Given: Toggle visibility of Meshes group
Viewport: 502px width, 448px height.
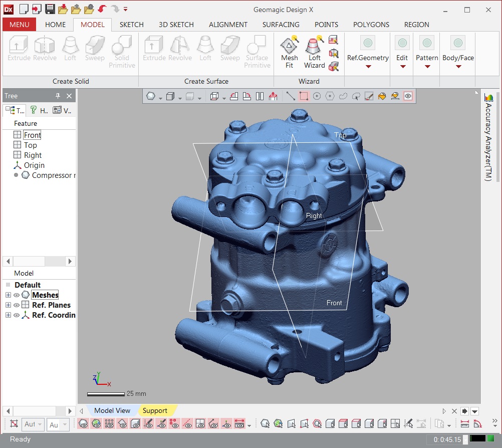Looking at the screenshot, I should (17, 295).
